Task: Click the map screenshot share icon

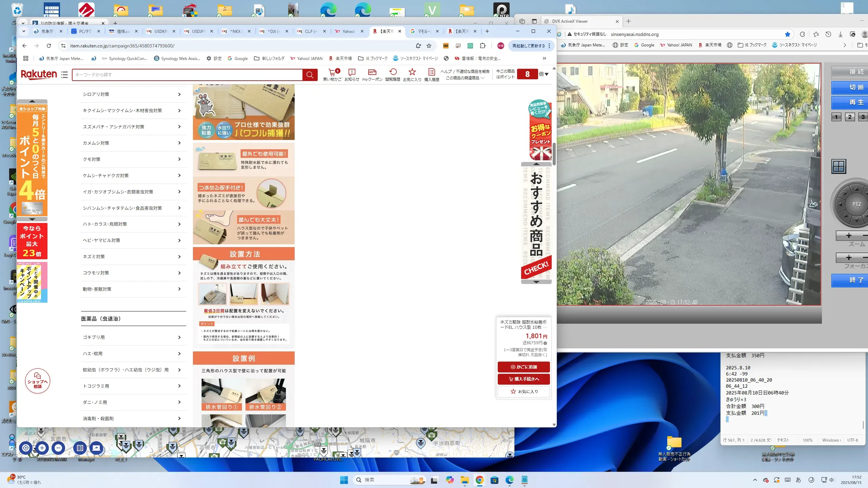Action: (96, 448)
